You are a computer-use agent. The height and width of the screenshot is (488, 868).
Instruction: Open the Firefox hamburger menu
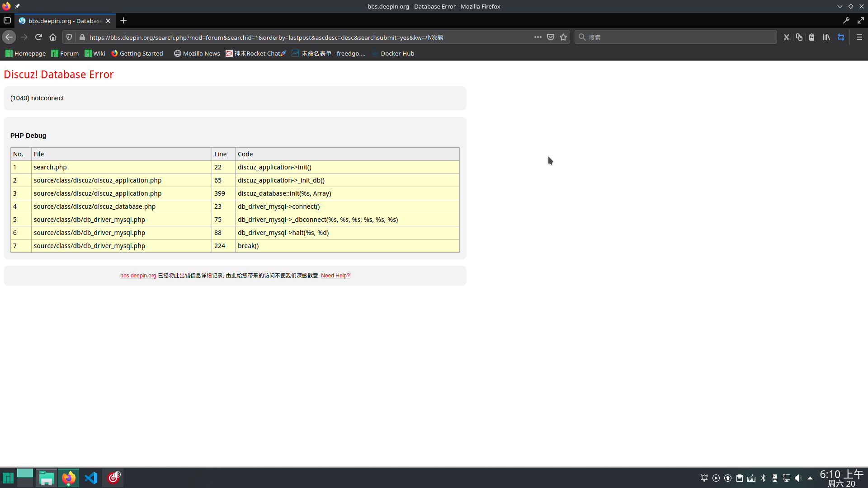pyautogui.click(x=859, y=37)
